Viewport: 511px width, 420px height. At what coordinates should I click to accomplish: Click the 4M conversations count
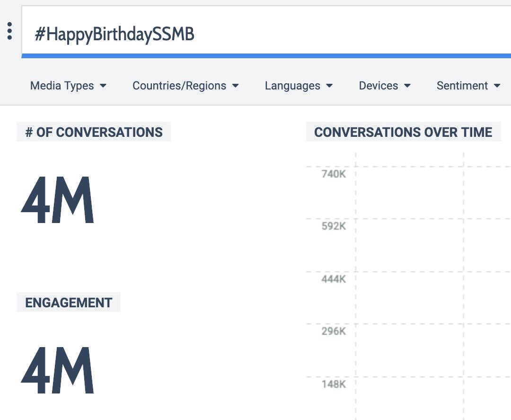pos(58,199)
